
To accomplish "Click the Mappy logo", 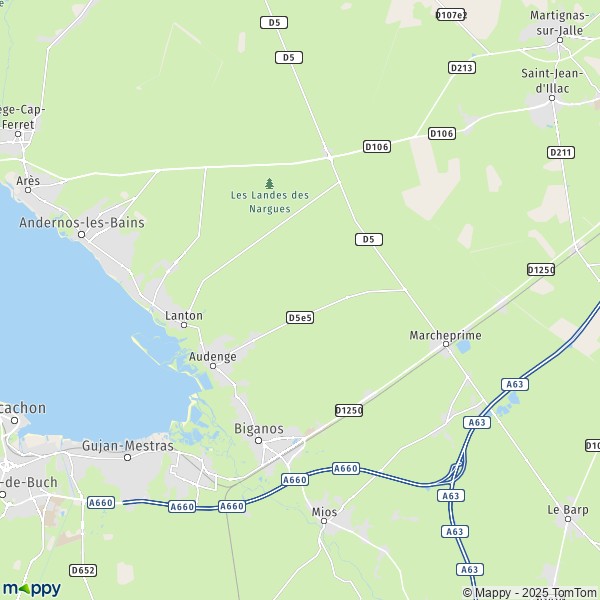I will pyautogui.click(x=32, y=589).
